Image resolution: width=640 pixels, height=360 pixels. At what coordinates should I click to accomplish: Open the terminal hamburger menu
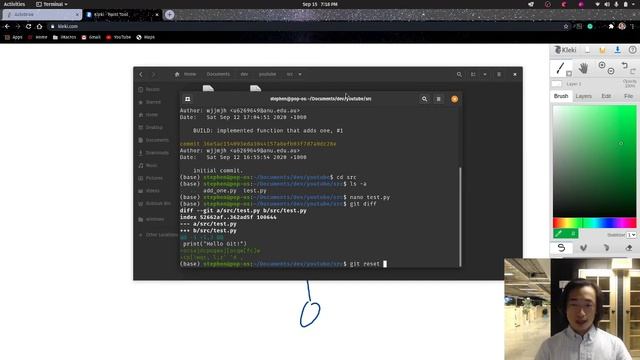pos(438,99)
